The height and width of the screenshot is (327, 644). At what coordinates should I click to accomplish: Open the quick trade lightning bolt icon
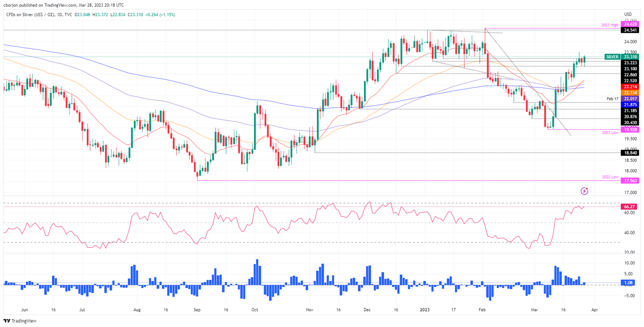(584, 190)
